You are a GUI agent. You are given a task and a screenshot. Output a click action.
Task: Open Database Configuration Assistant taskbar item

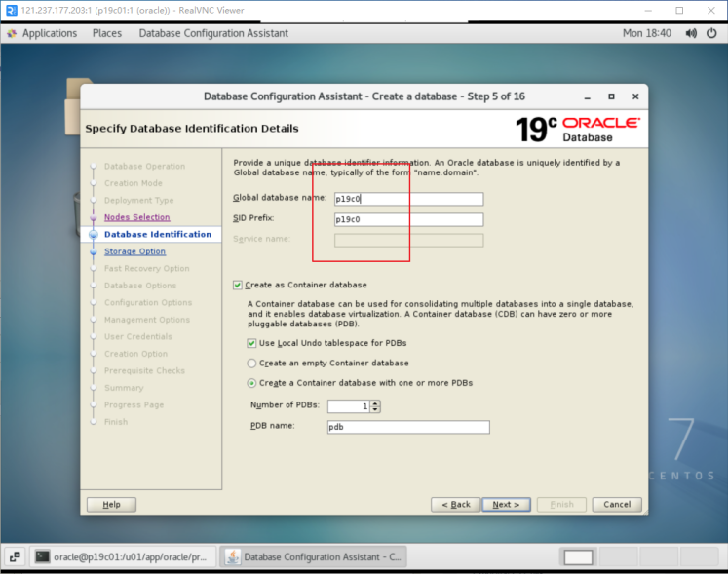(x=313, y=556)
